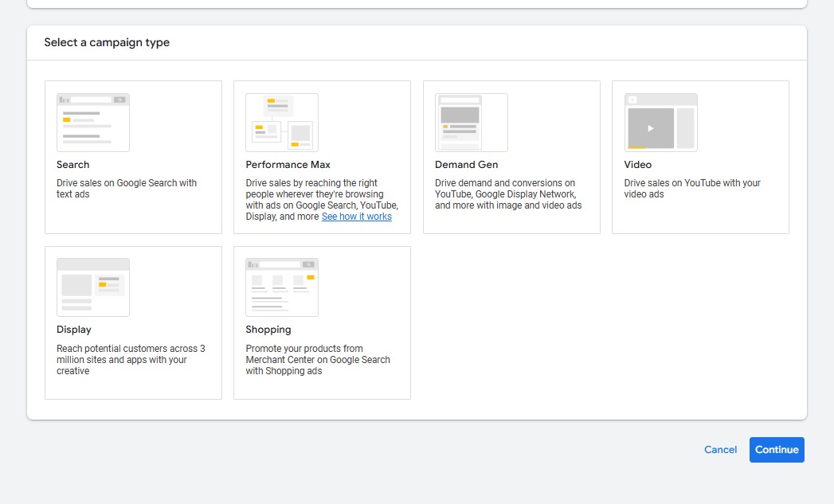
Task: Pick the Shopping campaign title label
Action: (268, 330)
